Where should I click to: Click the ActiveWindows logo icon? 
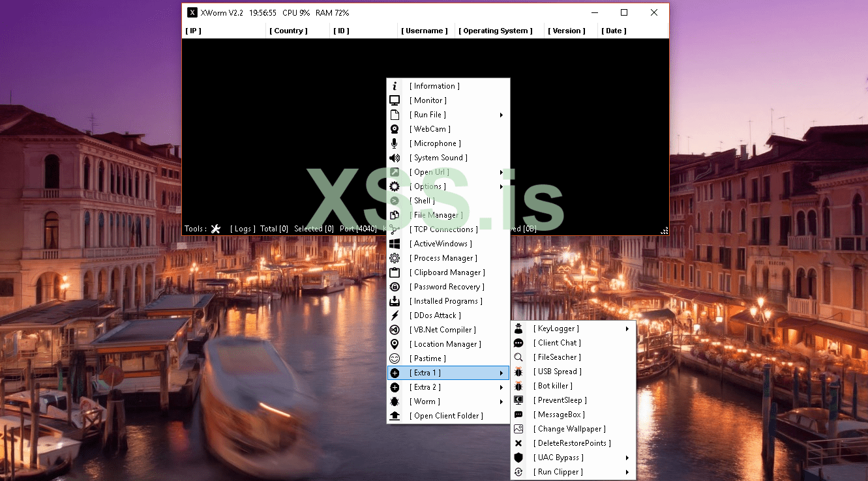395,244
